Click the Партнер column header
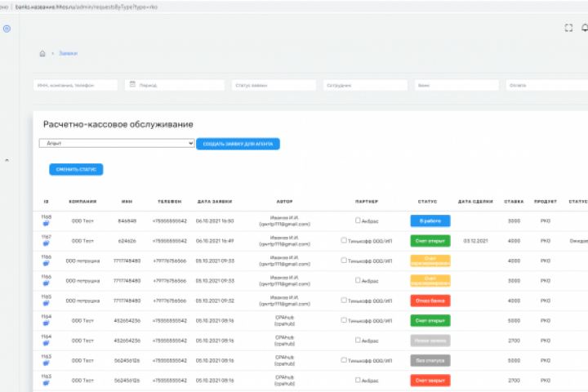588x392 pixels. click(x=367, y=202)
